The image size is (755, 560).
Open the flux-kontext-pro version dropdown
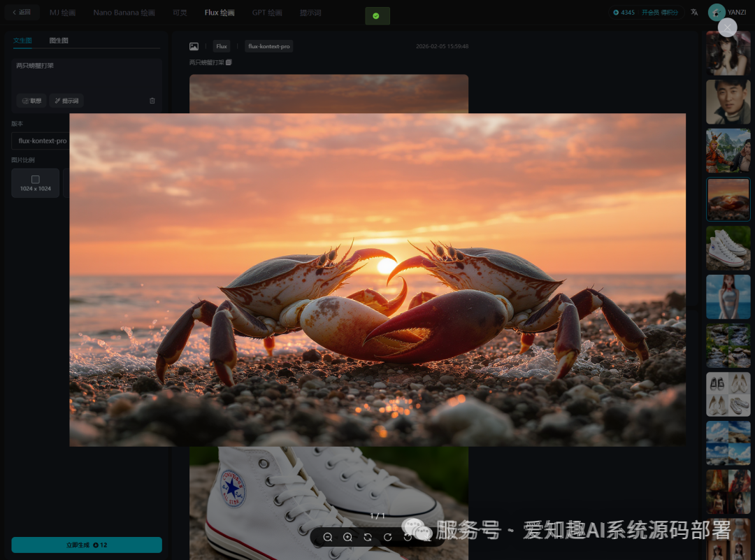pyautogui.click(x=41, y=141)
